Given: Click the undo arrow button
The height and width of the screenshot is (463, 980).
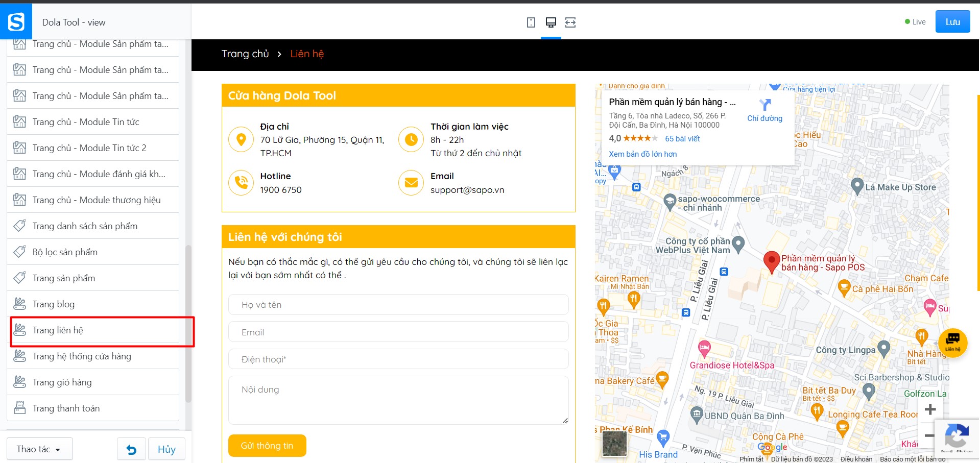Looking at the screenshot, I should (131, 449).
